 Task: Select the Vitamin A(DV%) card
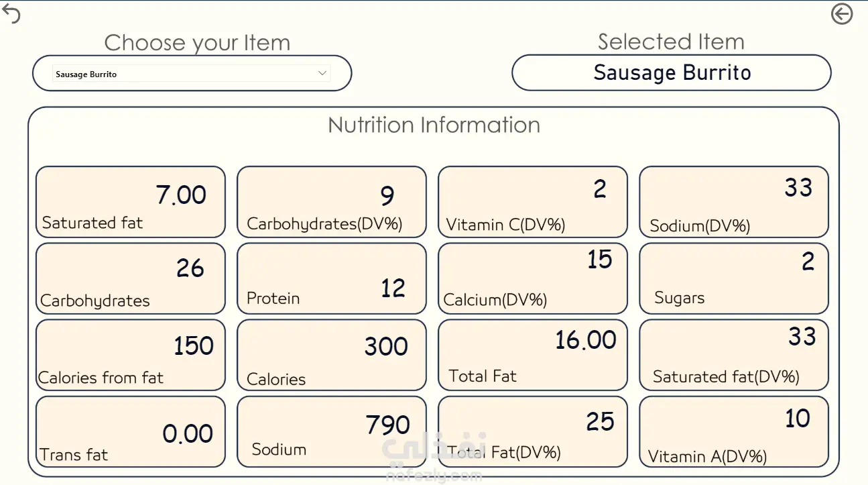click(x=734, y=431)
